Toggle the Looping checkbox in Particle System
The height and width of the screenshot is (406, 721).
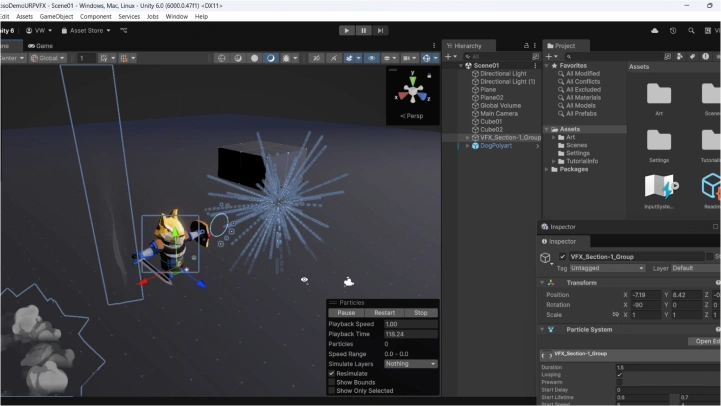tap(619, 375)
